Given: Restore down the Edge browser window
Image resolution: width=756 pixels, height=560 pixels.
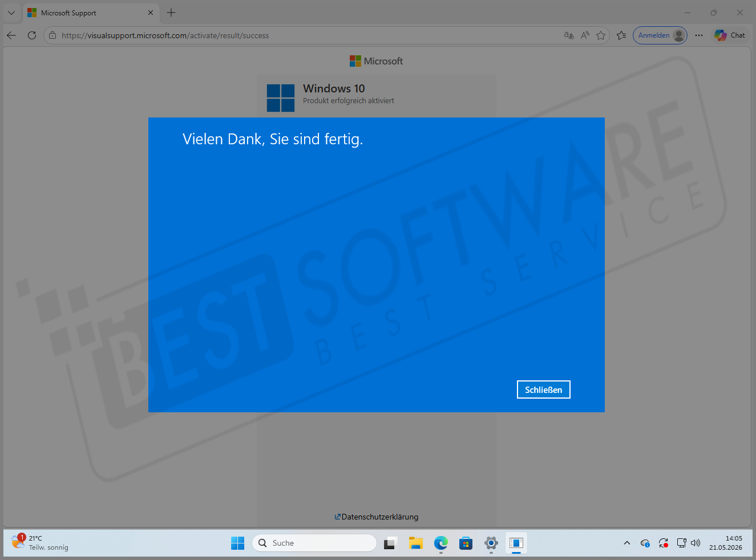Looking at the screenshot, I should point(714,13).
